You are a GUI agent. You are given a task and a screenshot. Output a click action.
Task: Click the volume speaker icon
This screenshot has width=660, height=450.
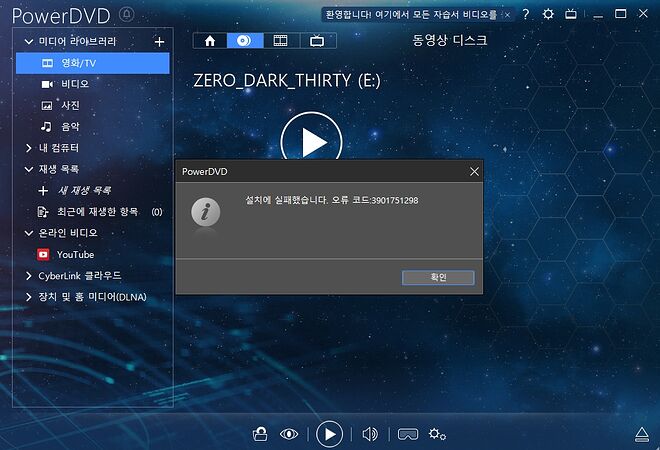point(370,434)
